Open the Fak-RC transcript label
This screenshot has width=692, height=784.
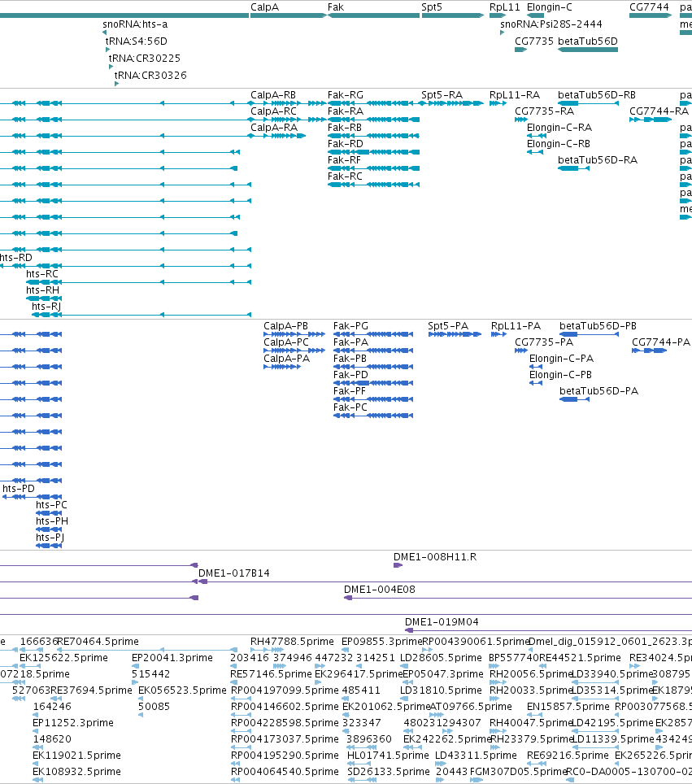coord(345,176)
